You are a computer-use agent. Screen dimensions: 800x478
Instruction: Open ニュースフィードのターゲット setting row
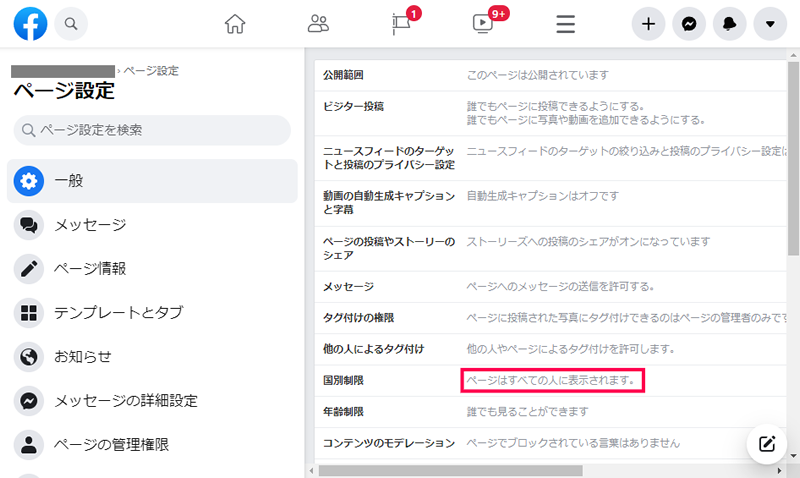pos(551,158)
